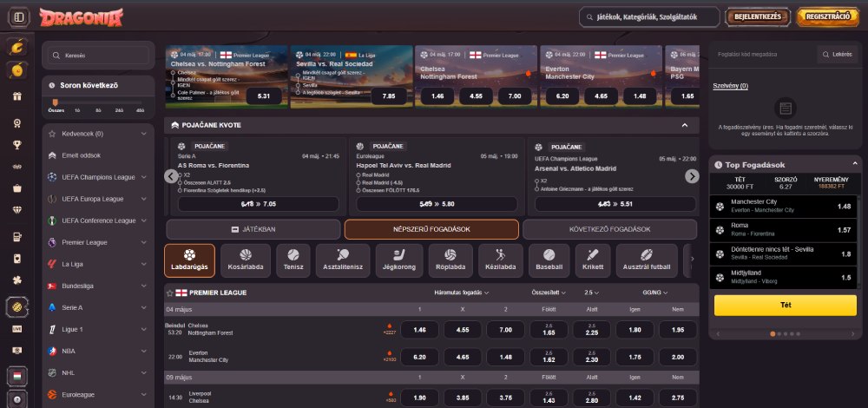Expand UEFA Champions League in sidebar
868x408 pixels.
point(98,177)
